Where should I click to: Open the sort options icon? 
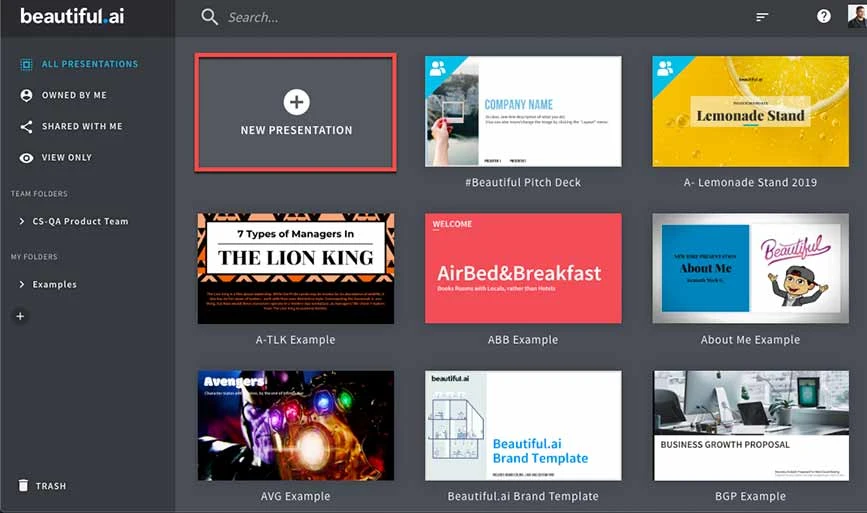tap(763, 17)
